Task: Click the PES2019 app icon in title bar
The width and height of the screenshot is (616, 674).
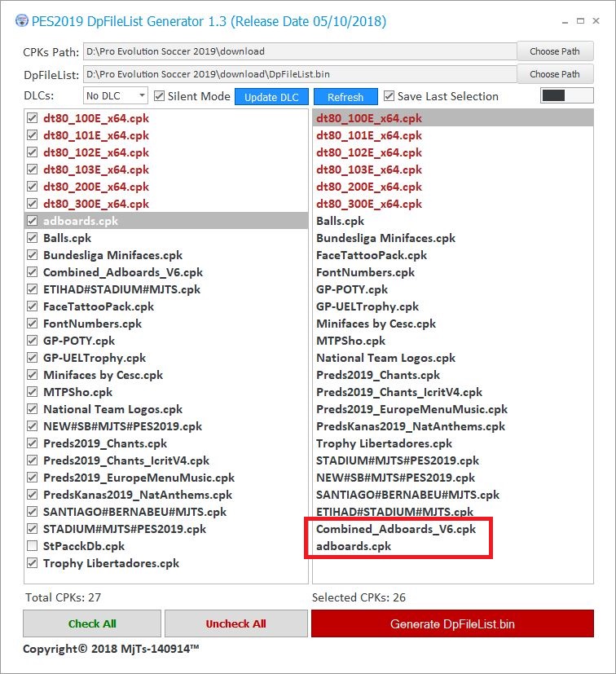Action: click(21, 20)
